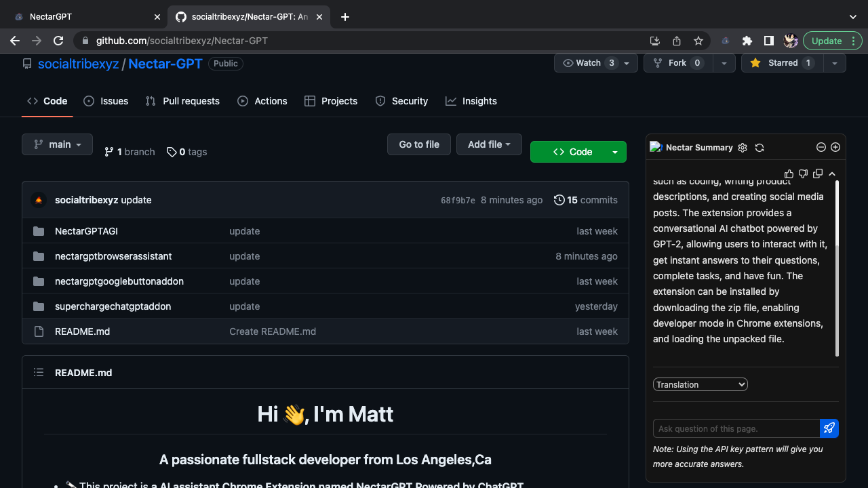Screen dimensions: 868x488
Task: Open Nectar Summary settings gear
Action: click(x=743, y=147)
